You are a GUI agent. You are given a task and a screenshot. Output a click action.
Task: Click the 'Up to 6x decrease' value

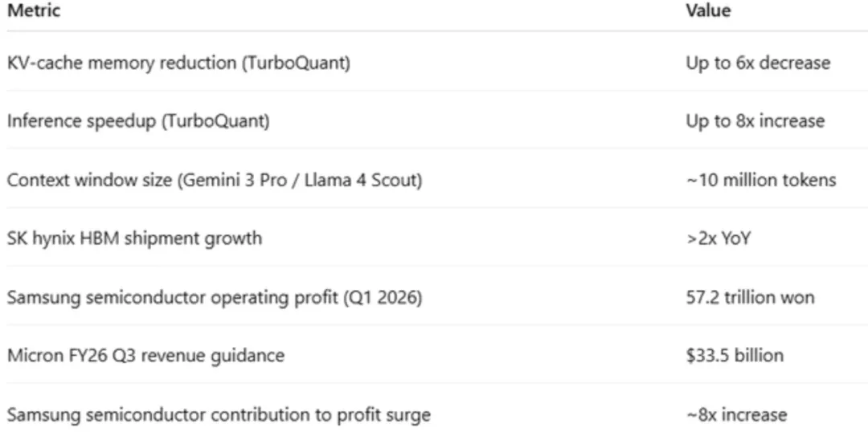tap(758, 63)
